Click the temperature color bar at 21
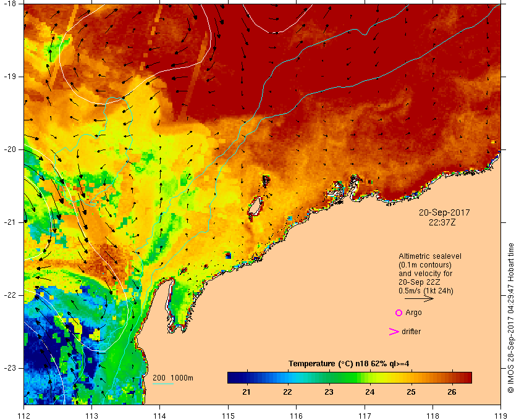 tap(247, 377)
